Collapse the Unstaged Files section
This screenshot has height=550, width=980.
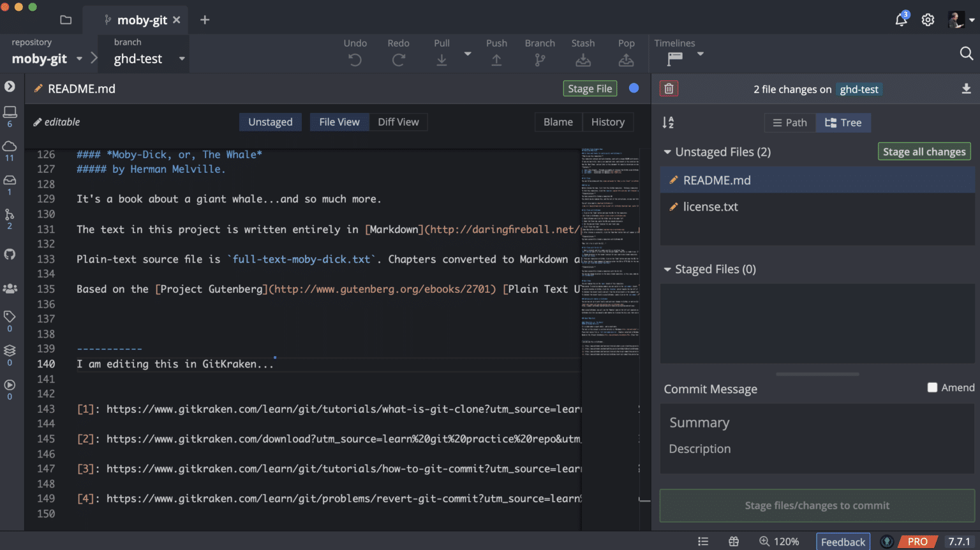[667, 152]
